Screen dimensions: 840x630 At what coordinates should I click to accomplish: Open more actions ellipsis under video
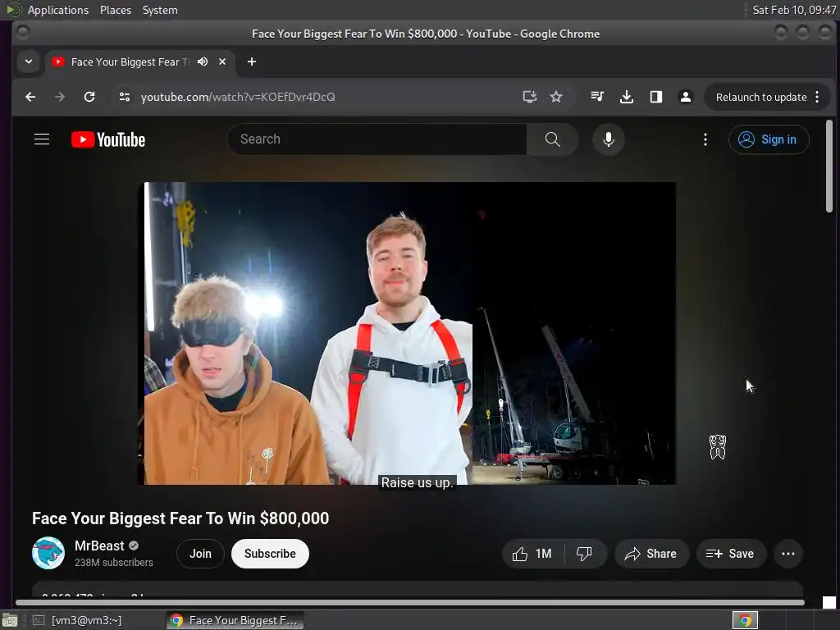click(788, 554)
